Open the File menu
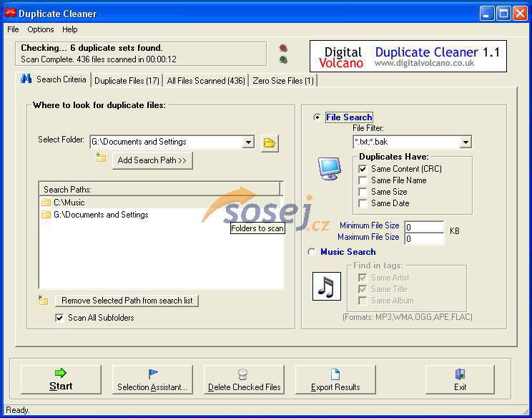 click(13, 29)
